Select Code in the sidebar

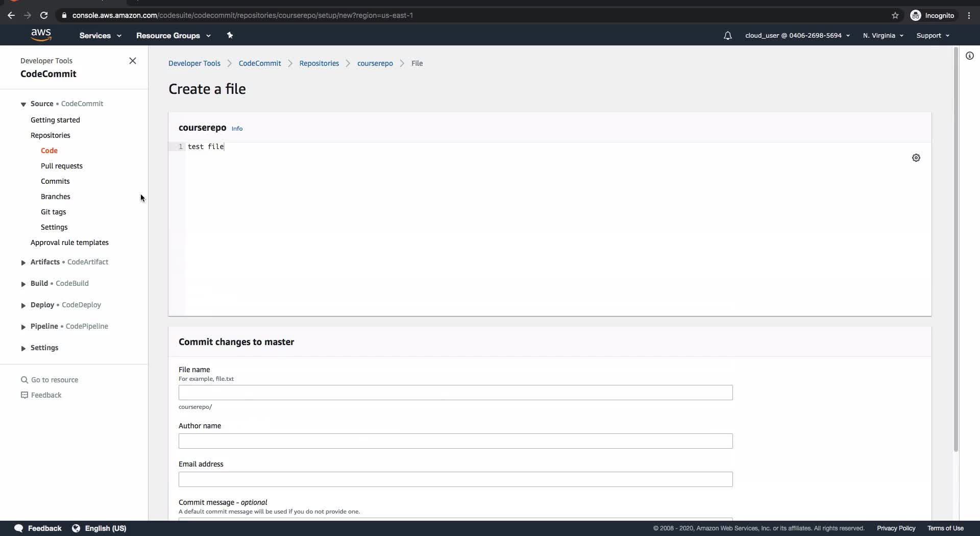(49, 151)
